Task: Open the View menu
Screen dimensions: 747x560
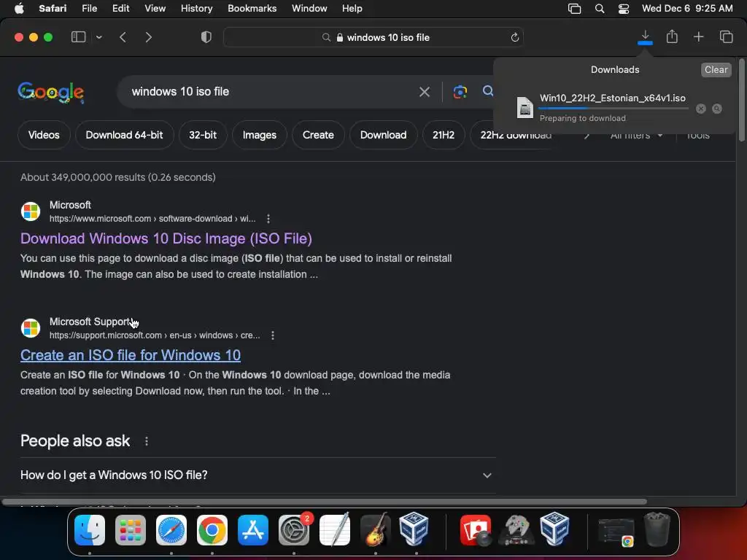Action: click(155, 9)
